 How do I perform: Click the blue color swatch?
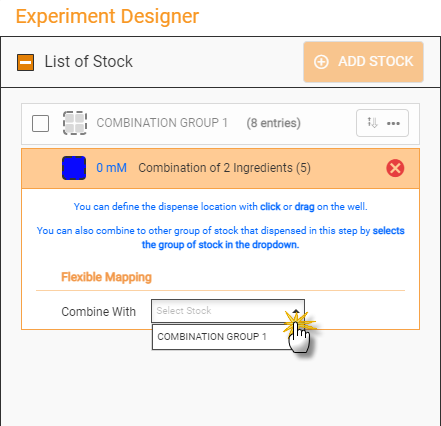74,168
